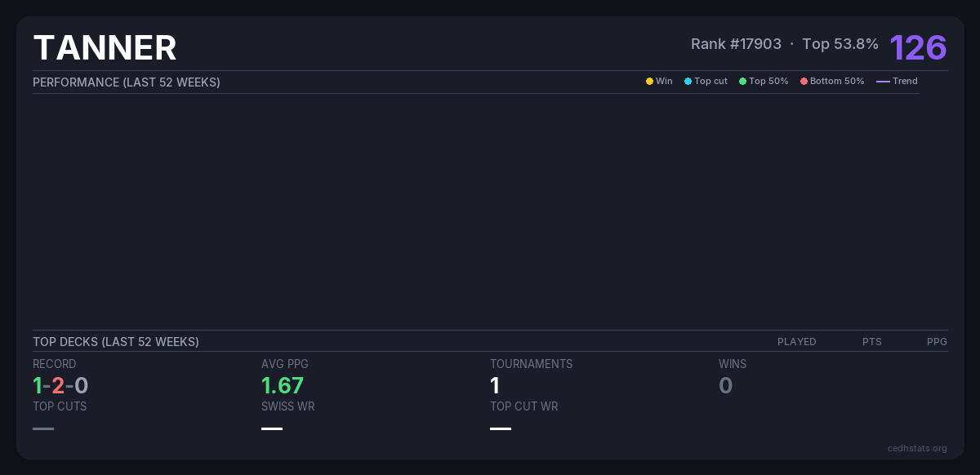Image resolution: width=980 pixels, height=475 pixels.
Task: Sort by the PLAYED column header
Action: (x=796, y=342)
